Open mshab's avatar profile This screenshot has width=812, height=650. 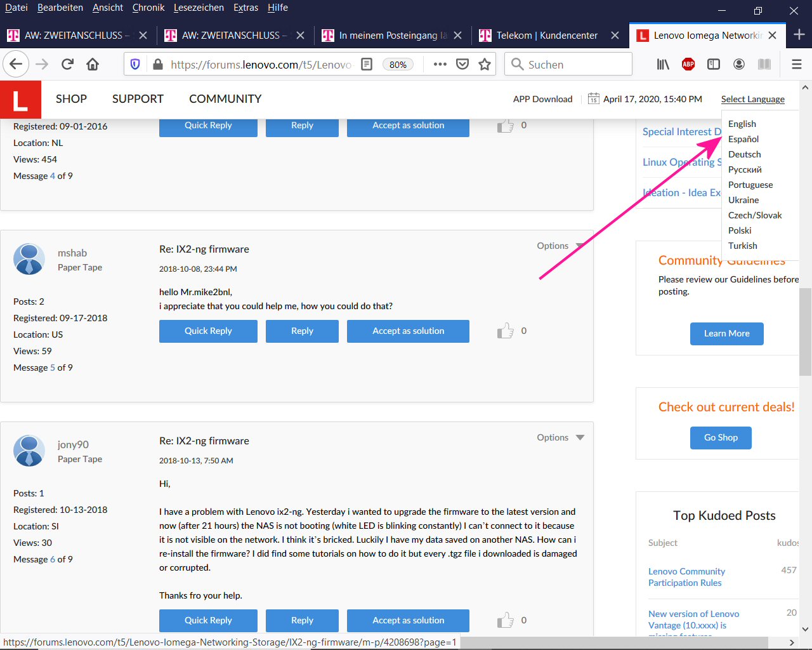point(29,259)
